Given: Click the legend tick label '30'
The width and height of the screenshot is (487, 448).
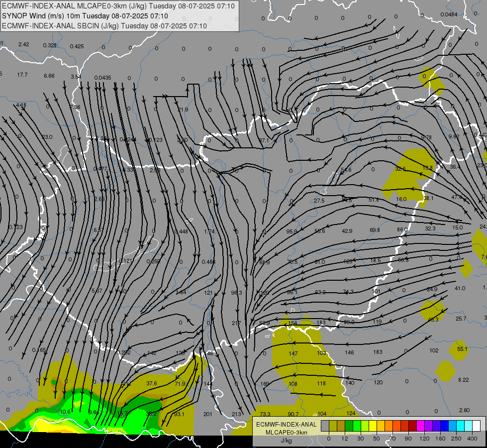Looking at the screenshot, I should pyautogui.click(x=361, y=439).
